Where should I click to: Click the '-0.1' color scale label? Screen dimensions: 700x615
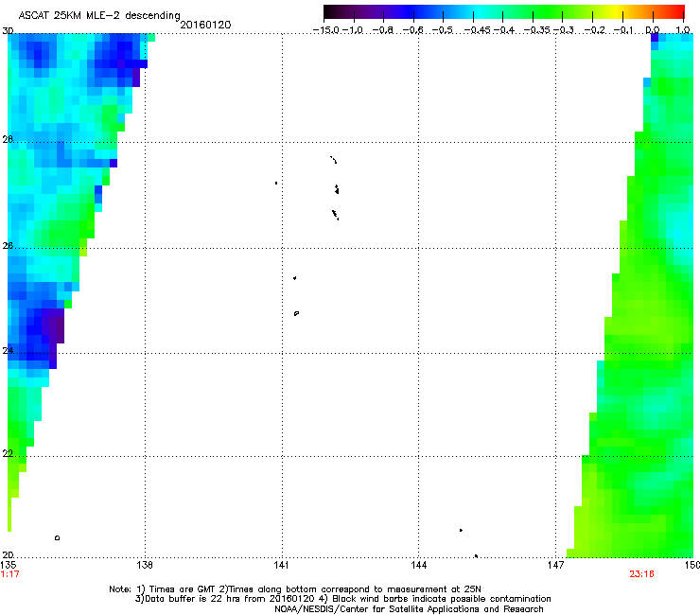click(623, 30)
